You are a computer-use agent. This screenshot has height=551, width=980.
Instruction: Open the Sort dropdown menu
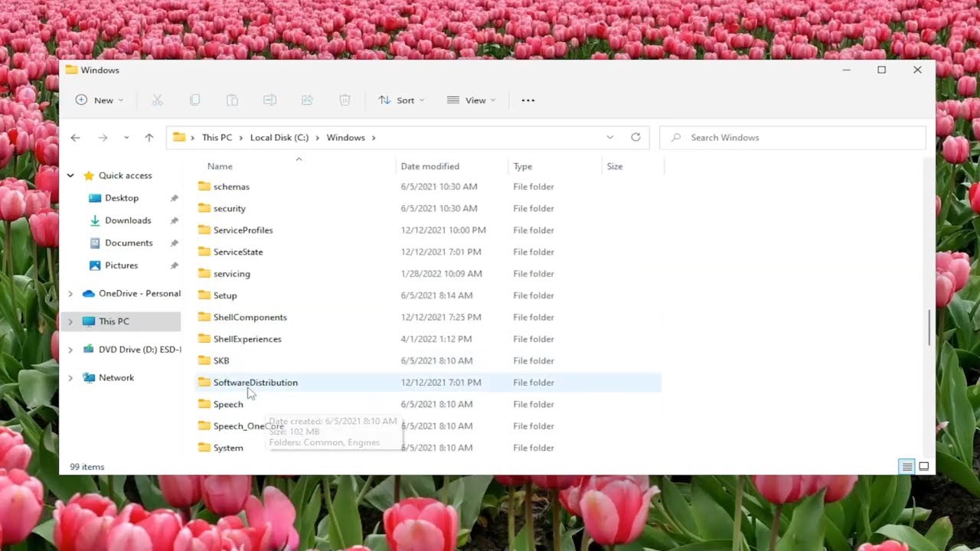pyautogui.click(x=401, y=100)
